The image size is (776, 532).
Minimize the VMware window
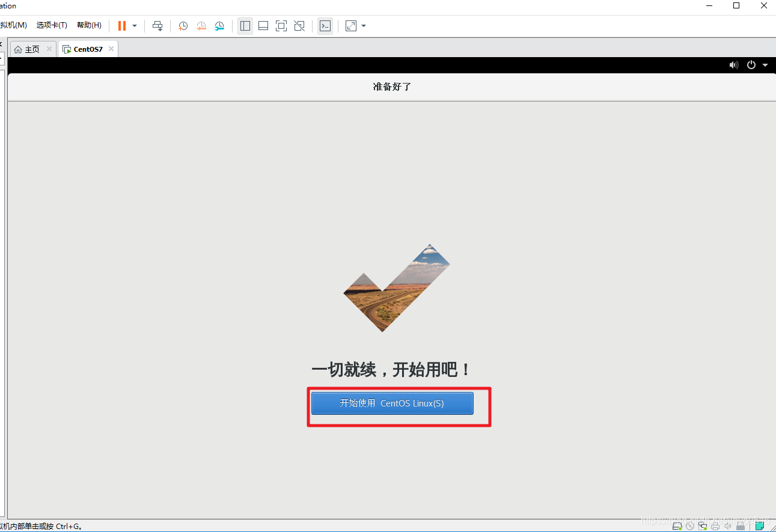709,5
